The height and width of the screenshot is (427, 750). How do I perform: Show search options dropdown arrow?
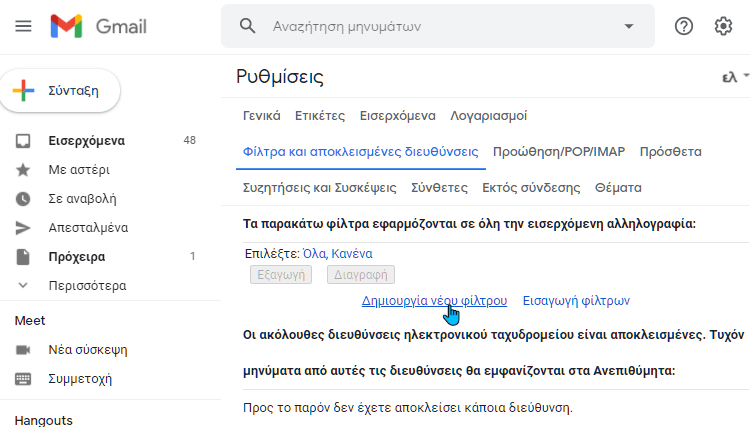point(629,26)
